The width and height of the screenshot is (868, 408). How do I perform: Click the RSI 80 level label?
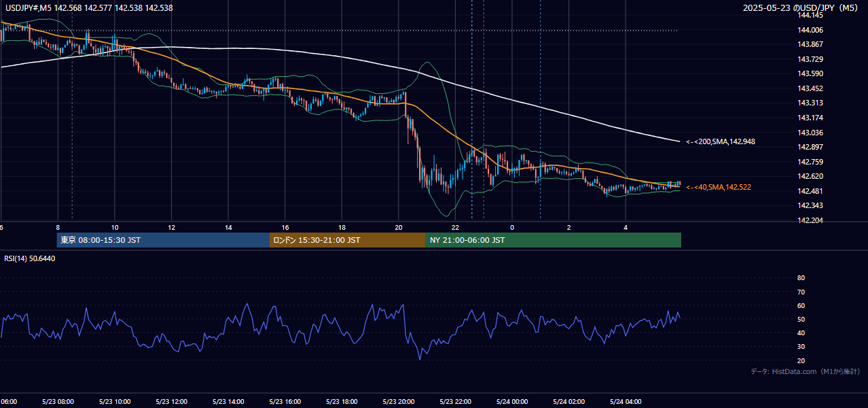tap(801, 278)
